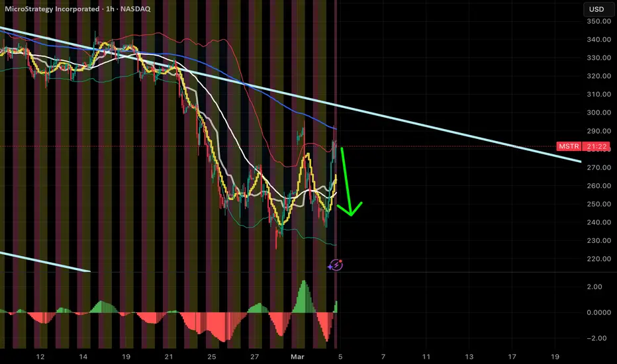Click the 21:22 countdown timer on price tag

[596, 146]
